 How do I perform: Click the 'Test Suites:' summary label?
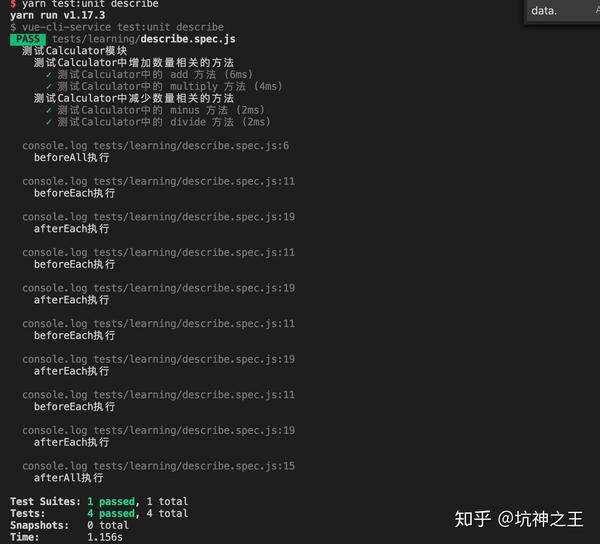click(46, 502)
